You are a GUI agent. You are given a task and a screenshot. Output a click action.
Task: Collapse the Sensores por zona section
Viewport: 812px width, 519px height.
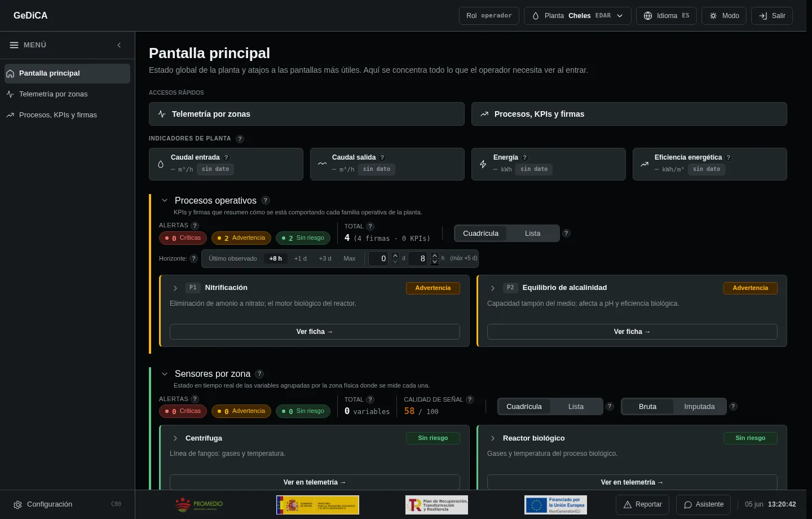click(x=165, y=373)
